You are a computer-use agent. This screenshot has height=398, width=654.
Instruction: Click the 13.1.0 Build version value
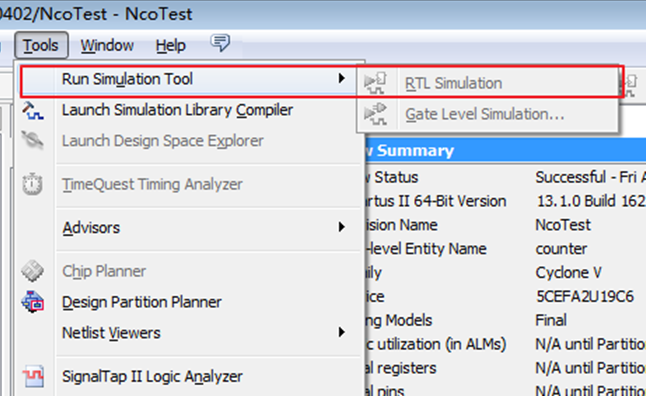591,201
